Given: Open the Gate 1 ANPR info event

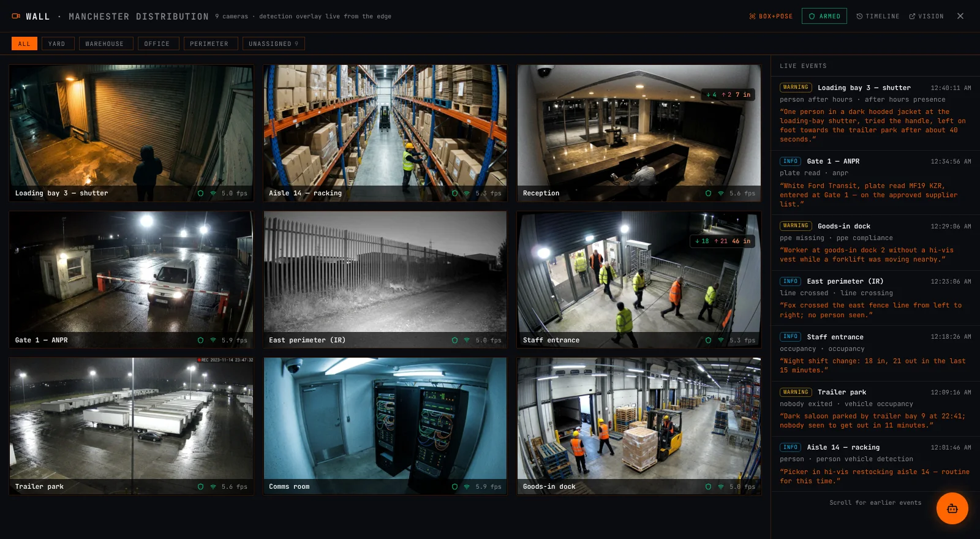Looking at the screenshot, I should click(x=875, y=183).
